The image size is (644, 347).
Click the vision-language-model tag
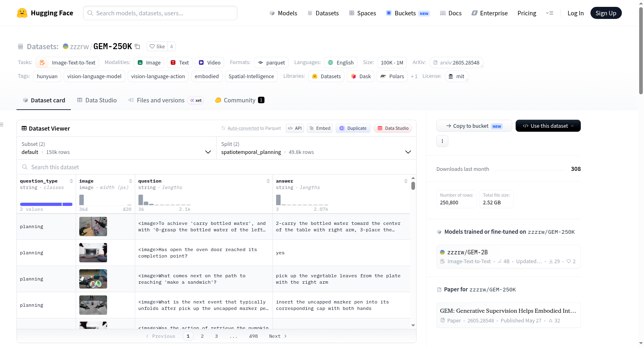pyautogui.click(x=94, y=76)
